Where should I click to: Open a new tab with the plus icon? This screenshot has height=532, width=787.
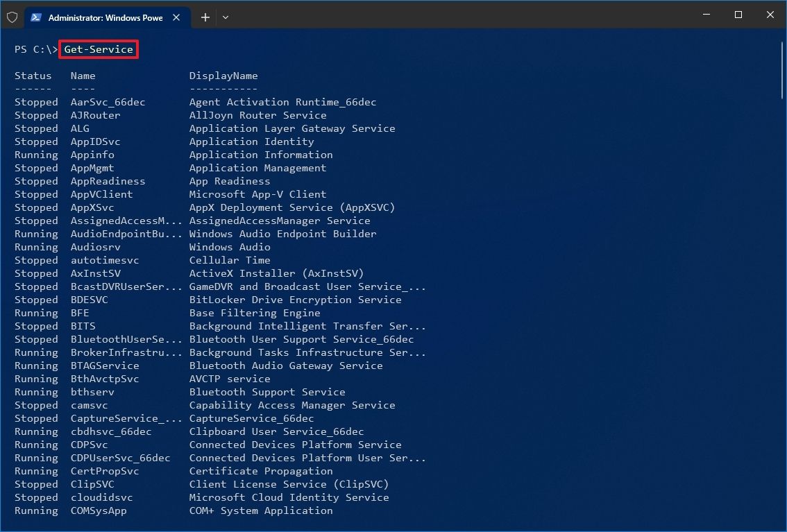(205, 17)
